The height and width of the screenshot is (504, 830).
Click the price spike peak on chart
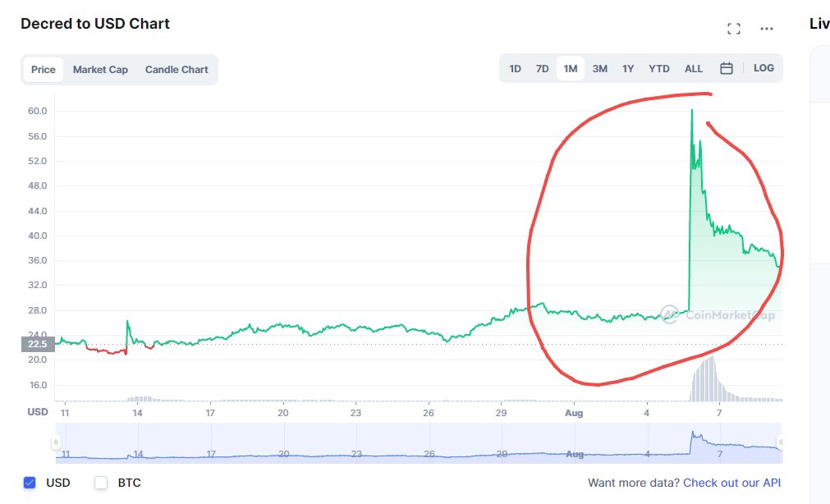[691, 111]
